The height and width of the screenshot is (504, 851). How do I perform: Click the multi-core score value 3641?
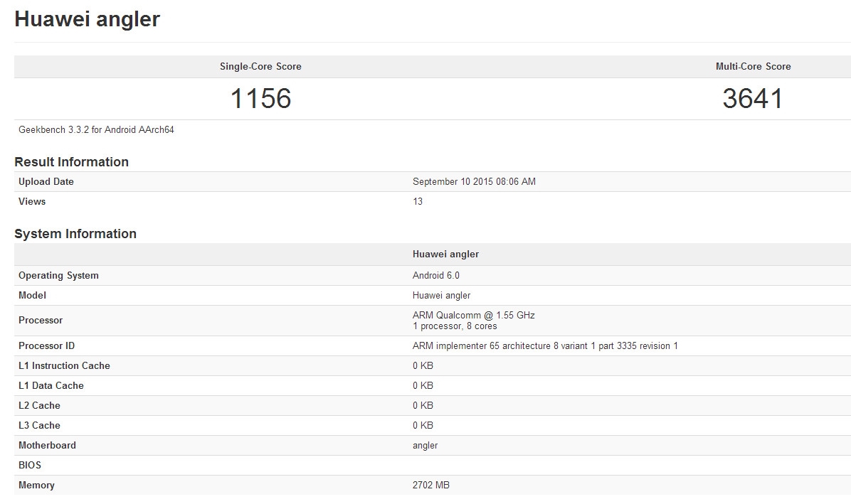753,99
